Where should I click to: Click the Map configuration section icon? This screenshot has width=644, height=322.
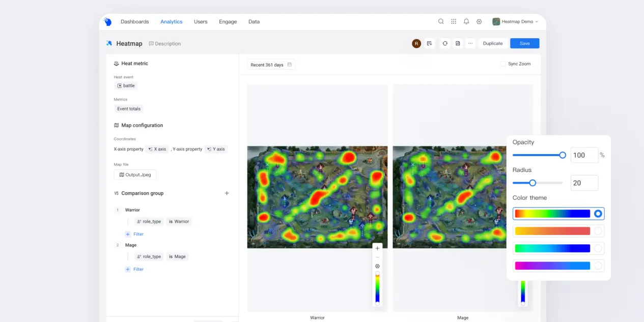click(116, 125)
